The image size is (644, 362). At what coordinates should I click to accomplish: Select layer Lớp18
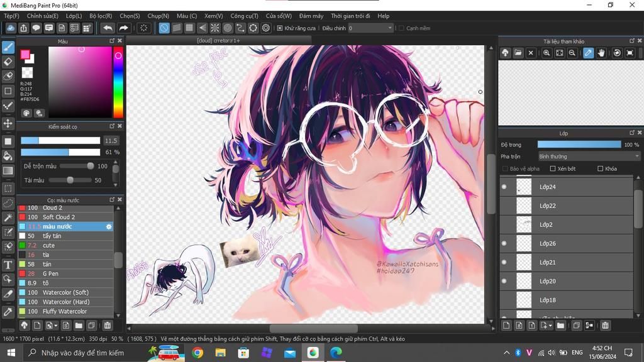567,300
